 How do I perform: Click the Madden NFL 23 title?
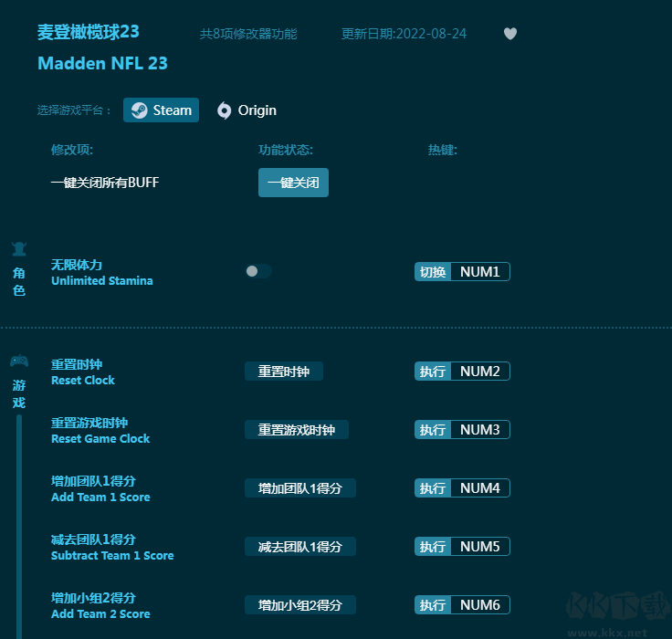[x=102, y=64]
